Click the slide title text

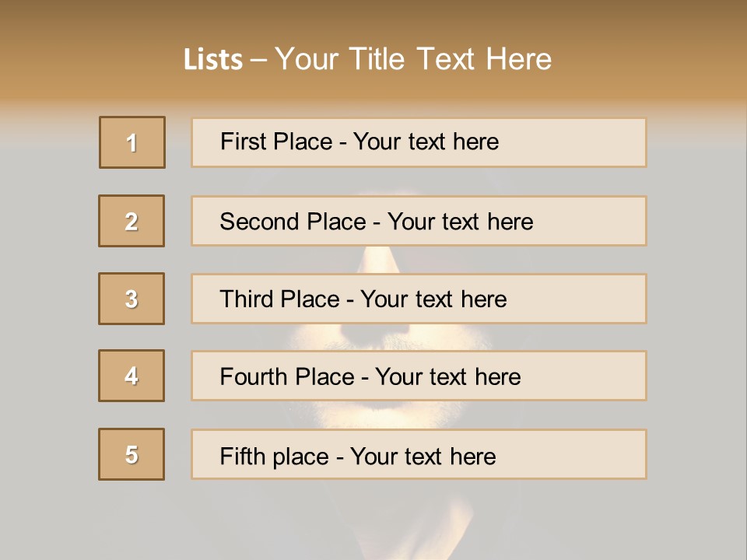tap(367, 59)
